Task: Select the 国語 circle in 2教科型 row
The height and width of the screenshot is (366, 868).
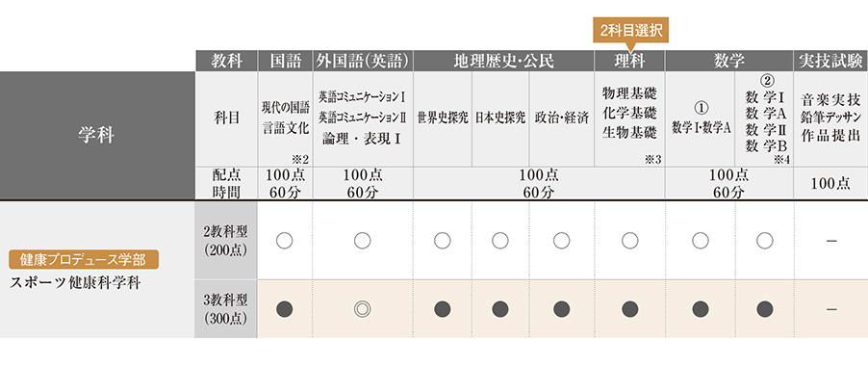Action: tap(285, 241)
